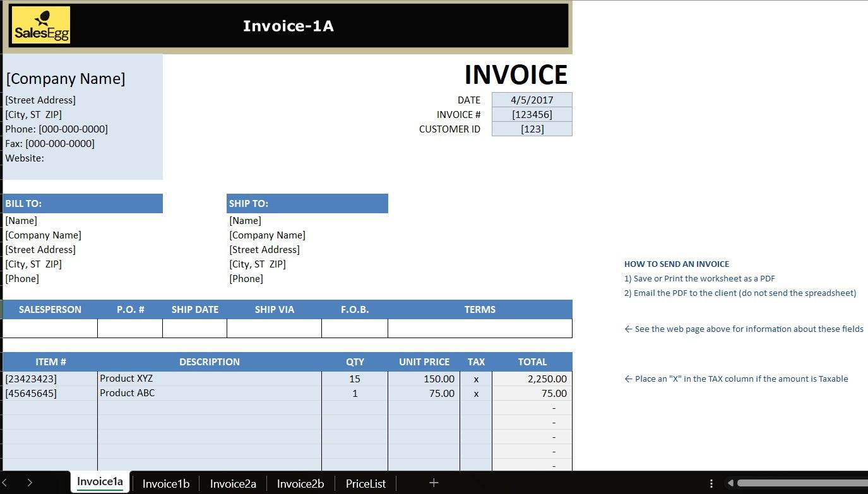Open the Invoice2a sheet tab
Image resolution: width=868 pixels, height=494 pixels.
[x=233, y=483]
